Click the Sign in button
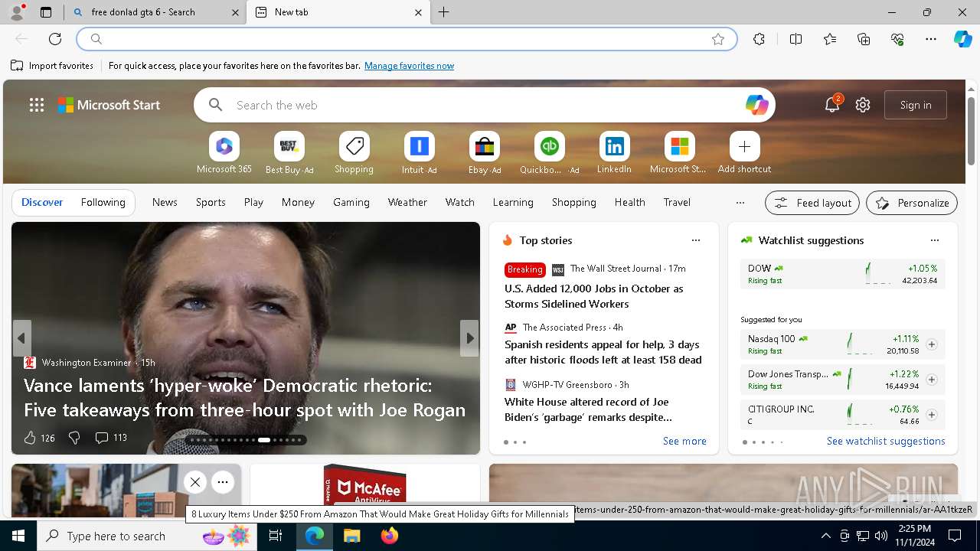 pos(916,105)
